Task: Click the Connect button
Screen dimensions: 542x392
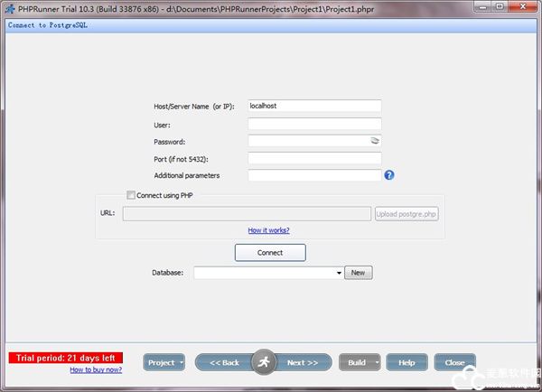Action: pyautogui.click(x=270, y=253)
